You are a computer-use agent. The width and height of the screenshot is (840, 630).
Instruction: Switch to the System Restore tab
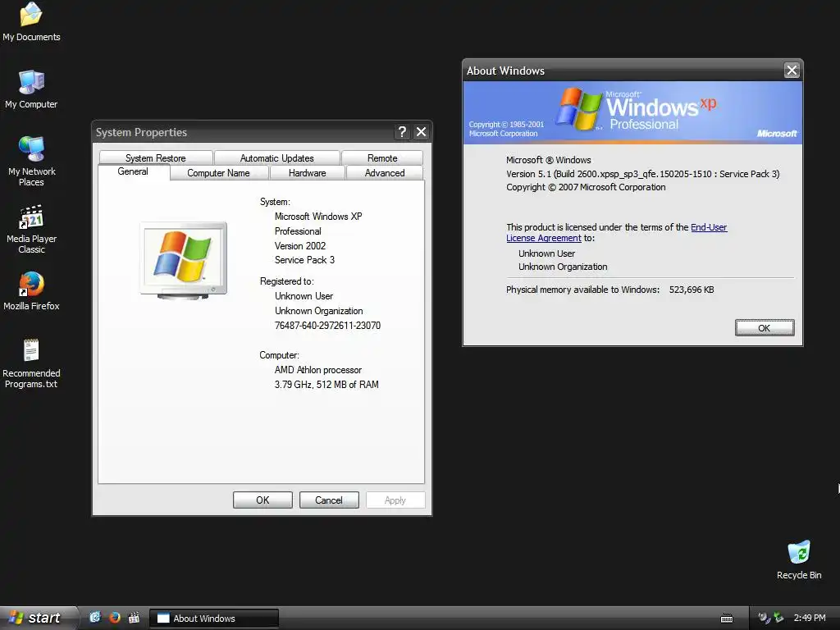pos(155,158)
